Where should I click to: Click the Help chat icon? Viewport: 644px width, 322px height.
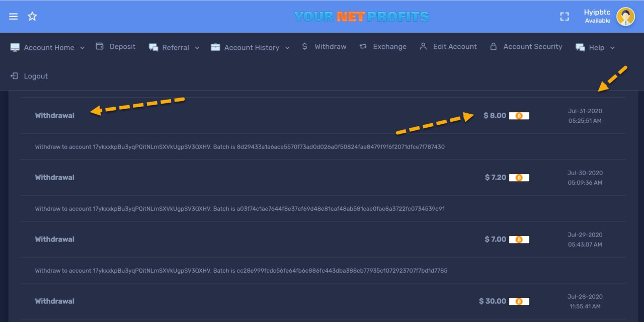(x=580, y=47)
